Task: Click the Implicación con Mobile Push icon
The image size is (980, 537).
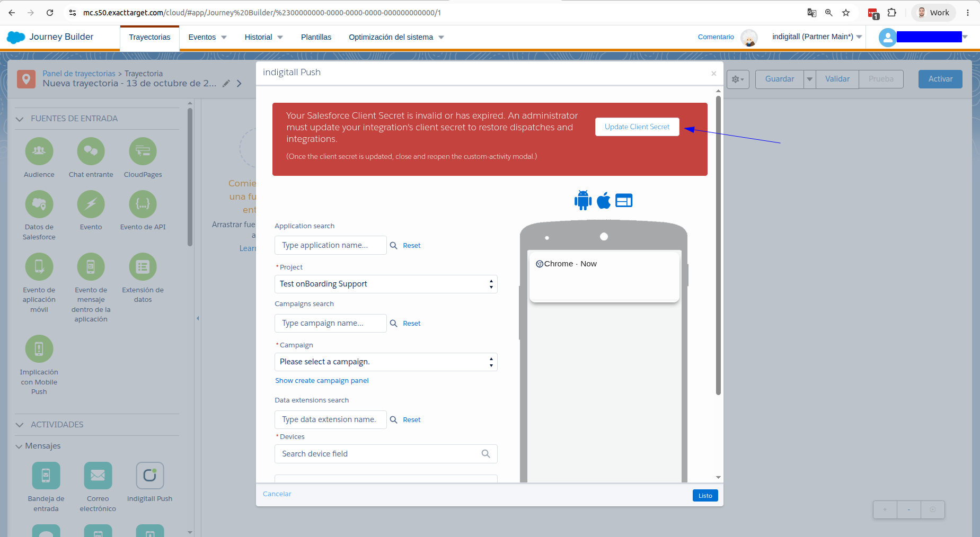Action: (x=39, y=349)
